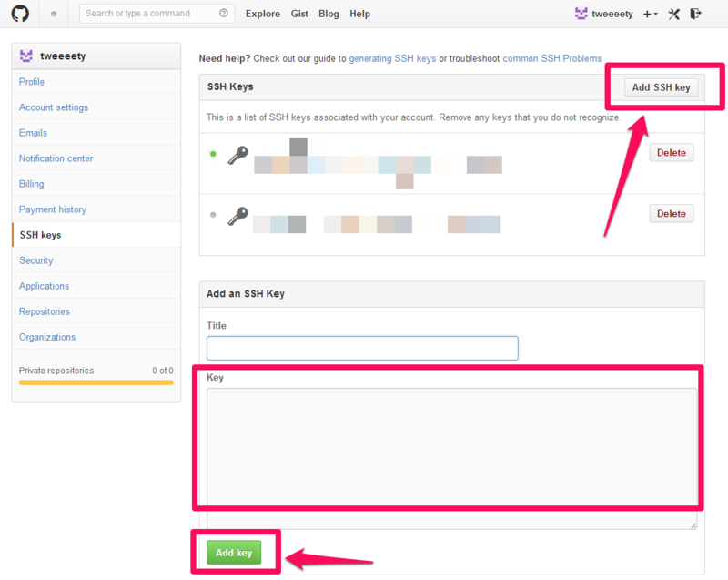Focus the Key text area
Image resolution: width=728 pixels, height=580 pixels.
(x=451, y=459)
